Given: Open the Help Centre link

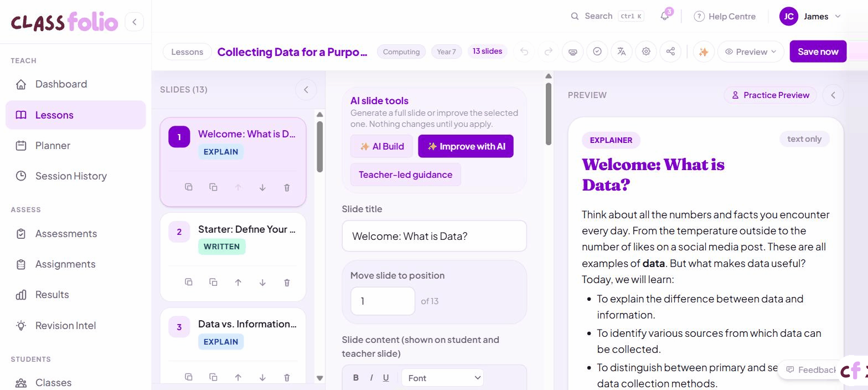Looking at the screenshot, I should click(x=725, y=16).
